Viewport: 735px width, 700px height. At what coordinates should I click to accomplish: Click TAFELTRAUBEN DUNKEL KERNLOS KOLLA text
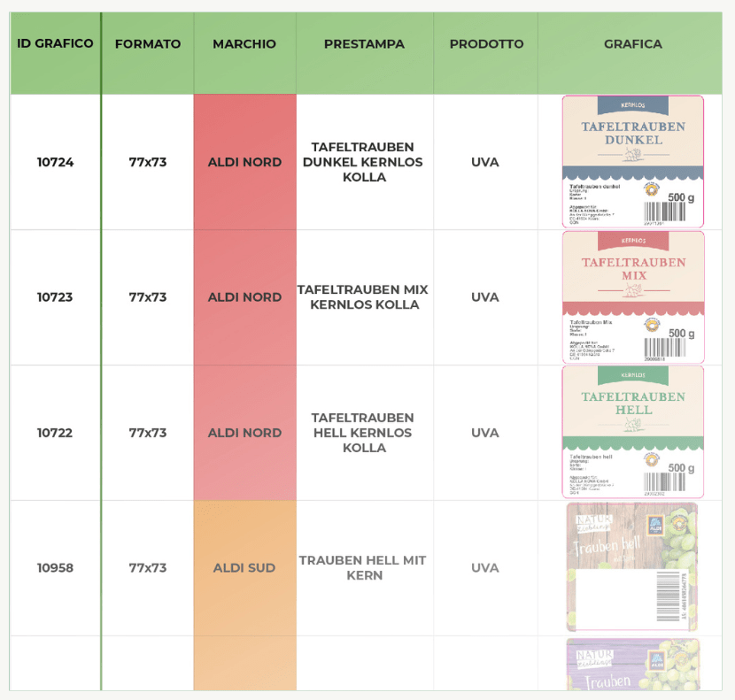tap(363, 162)
